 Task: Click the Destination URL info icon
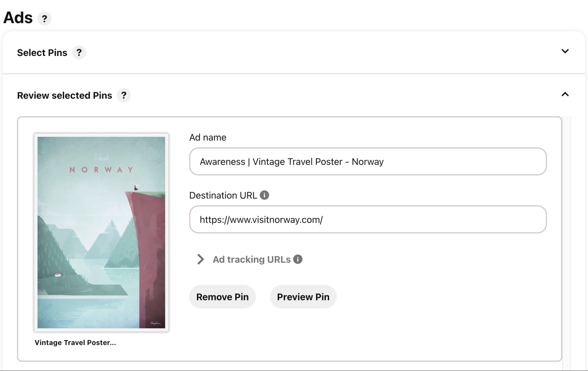264,195
